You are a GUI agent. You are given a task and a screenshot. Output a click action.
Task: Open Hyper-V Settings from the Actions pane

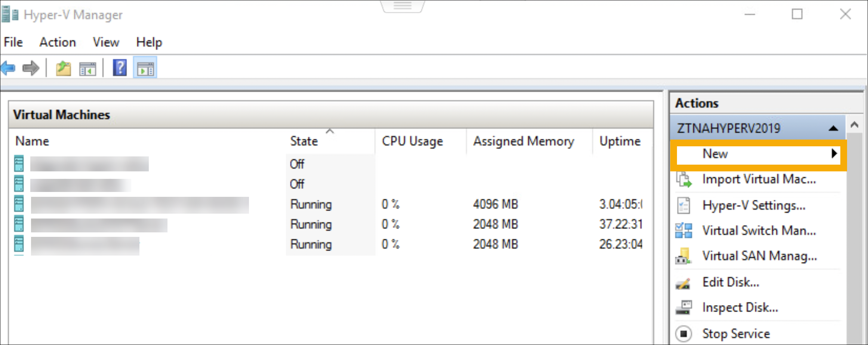coord(754,205)
